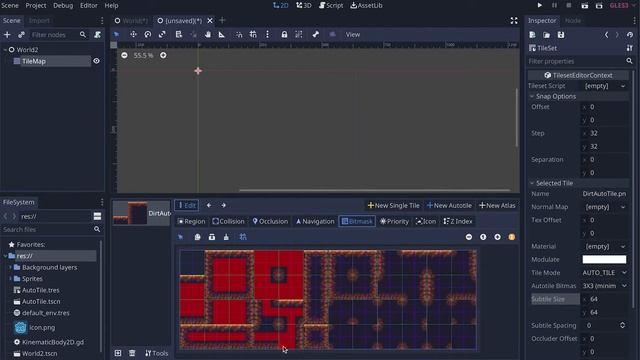
Task: Open the Editor menu
Action: pos(89,5)
